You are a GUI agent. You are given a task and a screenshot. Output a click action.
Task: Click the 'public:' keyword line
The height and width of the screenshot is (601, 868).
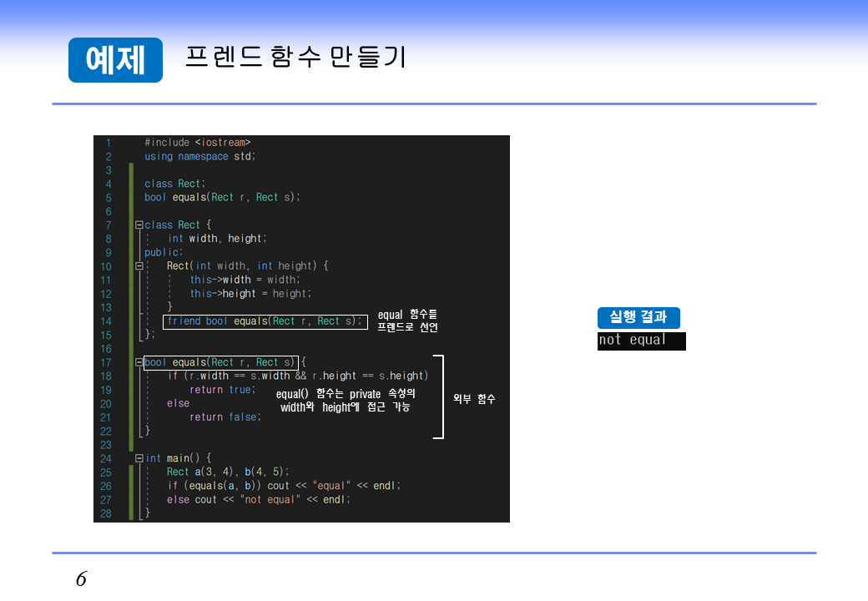(x=164, y=252)
